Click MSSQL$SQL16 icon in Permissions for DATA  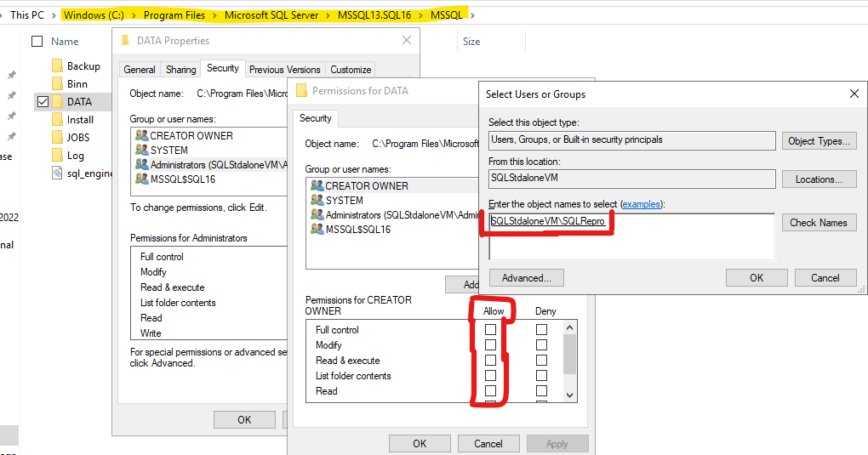(x=317, y=229)
